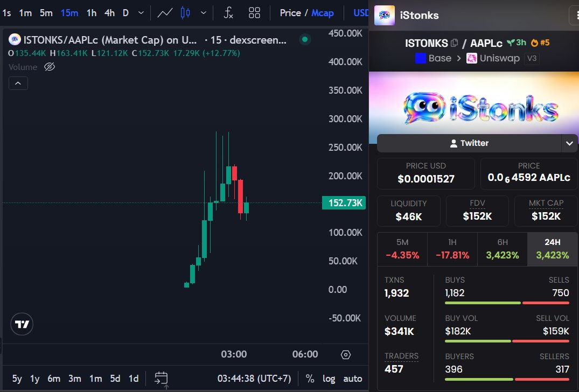
Task: Select the 1s timeframe
Action: (6, 13)
